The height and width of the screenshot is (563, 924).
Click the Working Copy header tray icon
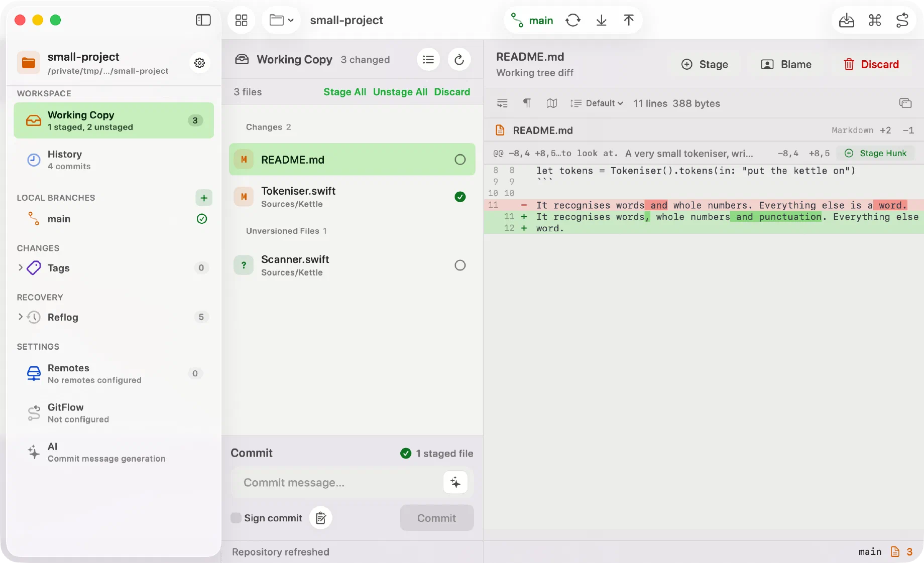tap(242, 60)
